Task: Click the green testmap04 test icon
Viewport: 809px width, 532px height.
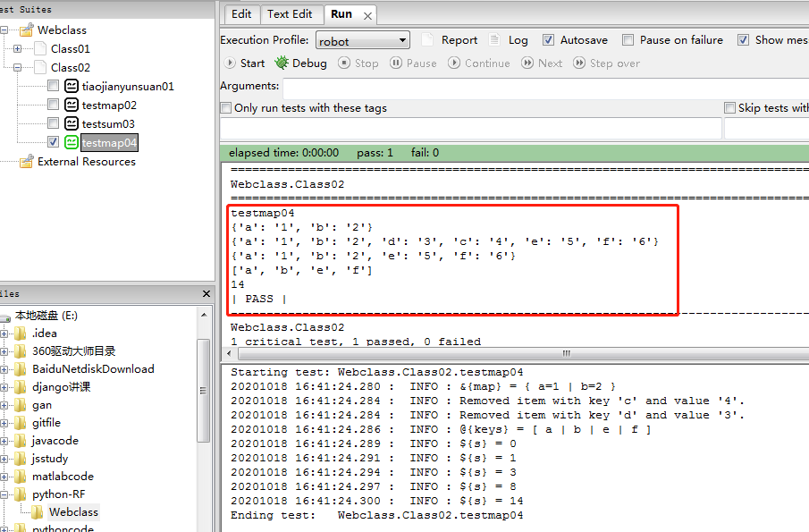Action: pyautogui.click(x=72, y=142)
